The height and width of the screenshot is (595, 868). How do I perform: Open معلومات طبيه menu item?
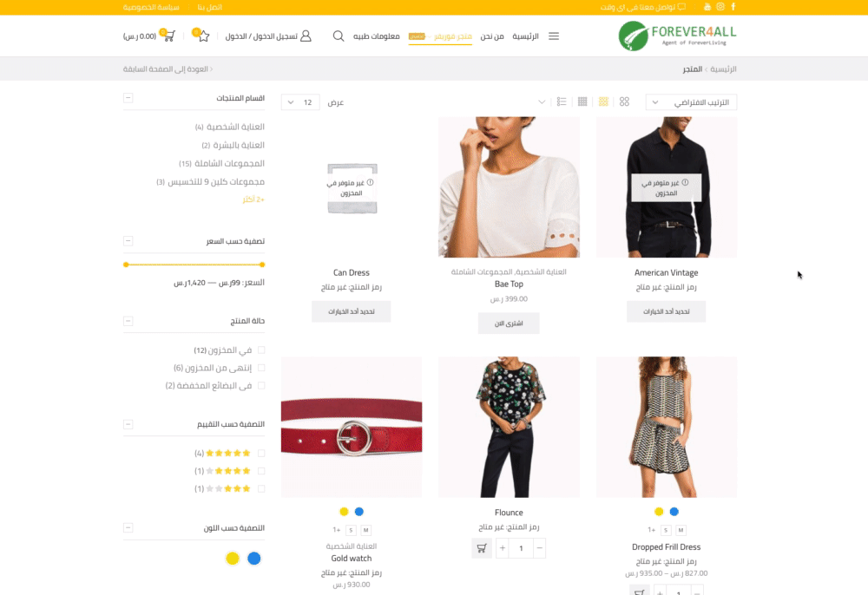click(x=377, y=36)
